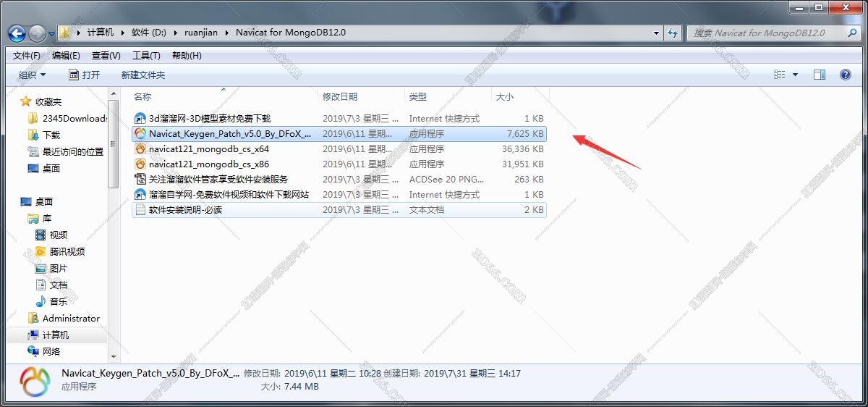Select navicat121_mongodb_cs_x64 installer icon
This screenshot has height=407, width=868.
(x=140, y=148)
